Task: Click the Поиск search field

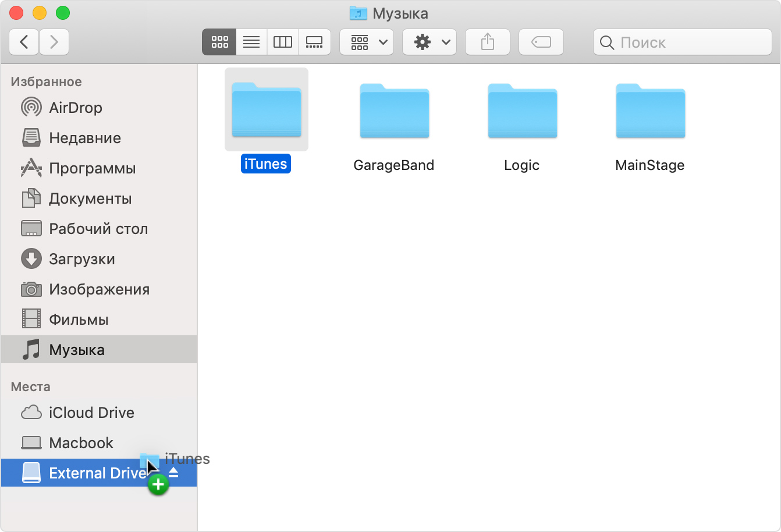Action: pyautogui.click(x=683, y=42)
